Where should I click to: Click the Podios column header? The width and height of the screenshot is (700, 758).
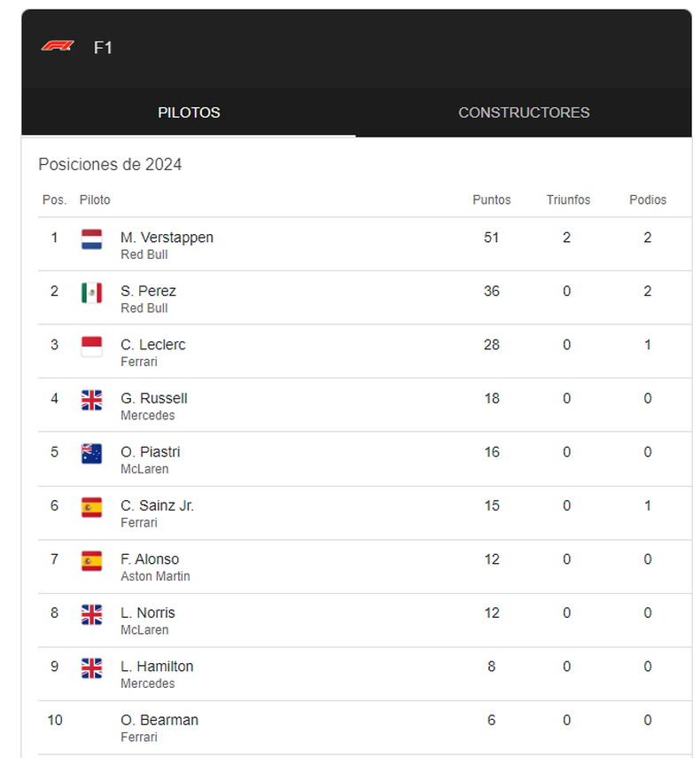[648, 199]
